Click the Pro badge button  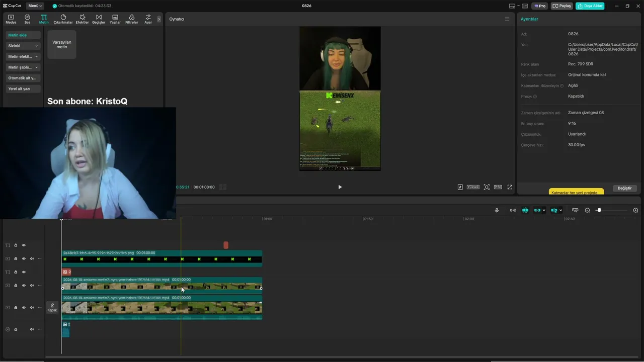tap(540, 6)
